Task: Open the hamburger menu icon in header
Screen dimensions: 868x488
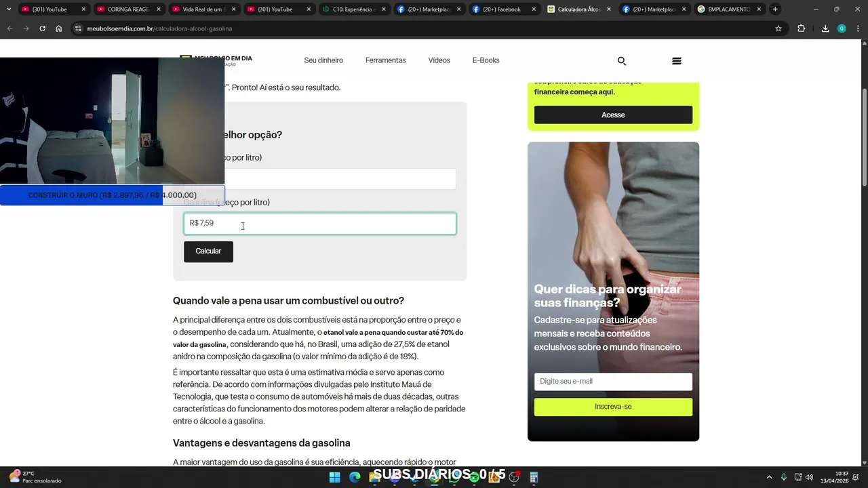Action: point(676,61)
